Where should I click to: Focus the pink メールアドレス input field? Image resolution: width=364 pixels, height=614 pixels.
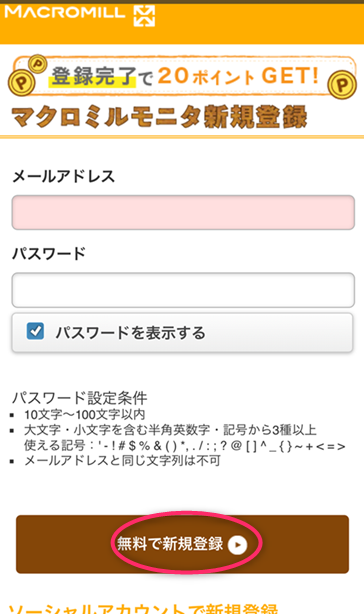tap(183, 212)
